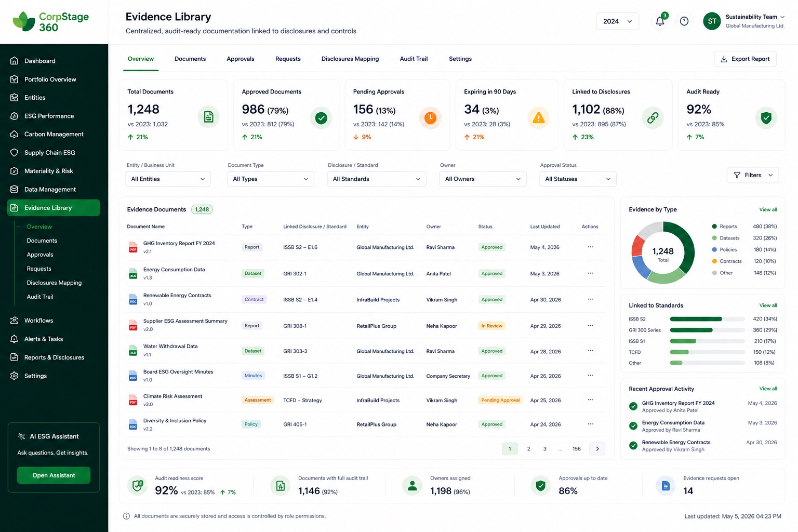Go to next page arrow in pagination
798x532 pixels.
(x=597, y=449)
